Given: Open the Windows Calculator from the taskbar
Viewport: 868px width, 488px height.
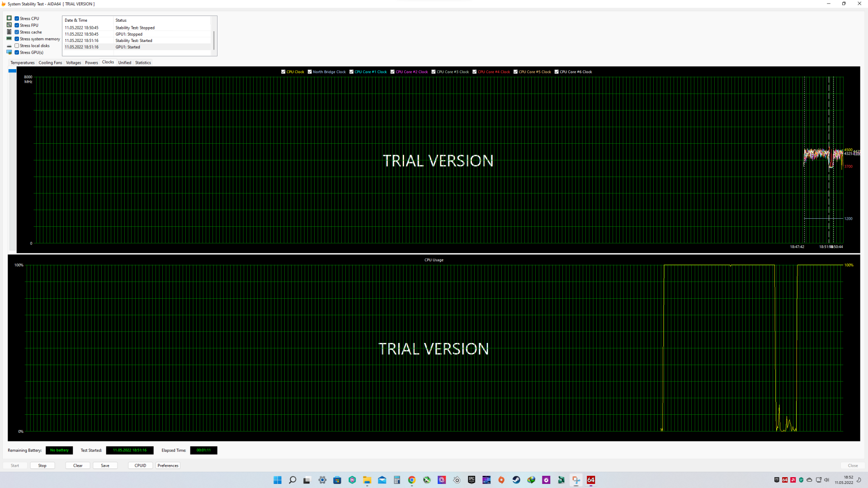Looking at the screenshot, I should coord(396,480).
